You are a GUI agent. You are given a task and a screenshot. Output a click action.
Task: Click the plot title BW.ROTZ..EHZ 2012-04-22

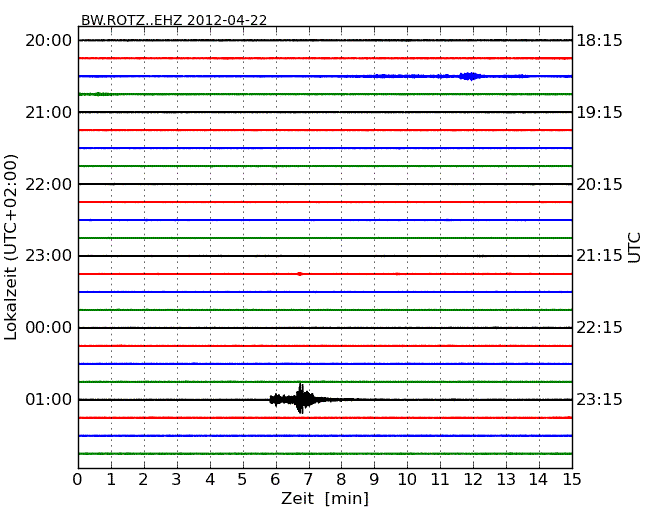(174, 20)
